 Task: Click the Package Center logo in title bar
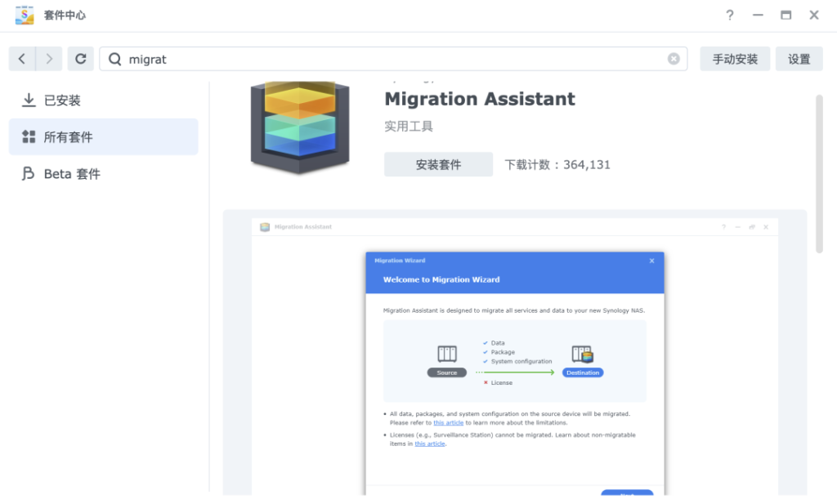pyautogui.click(x=25, y=16)
